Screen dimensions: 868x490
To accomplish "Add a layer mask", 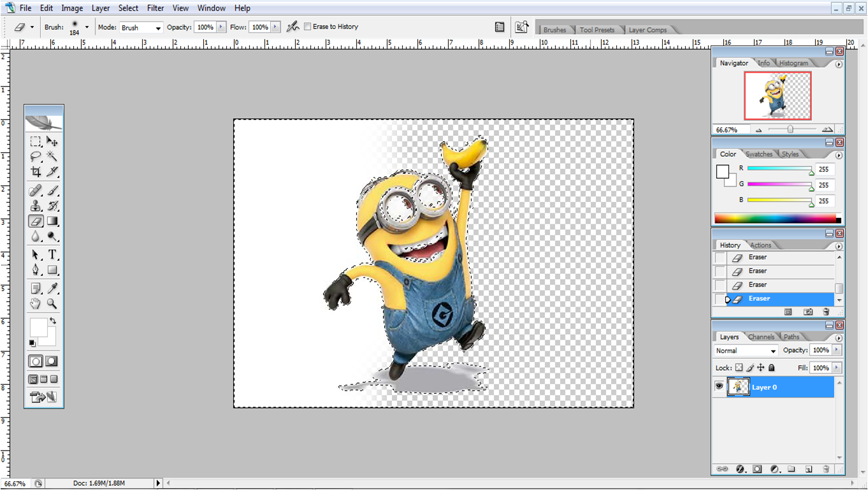I will coord(757,469).
